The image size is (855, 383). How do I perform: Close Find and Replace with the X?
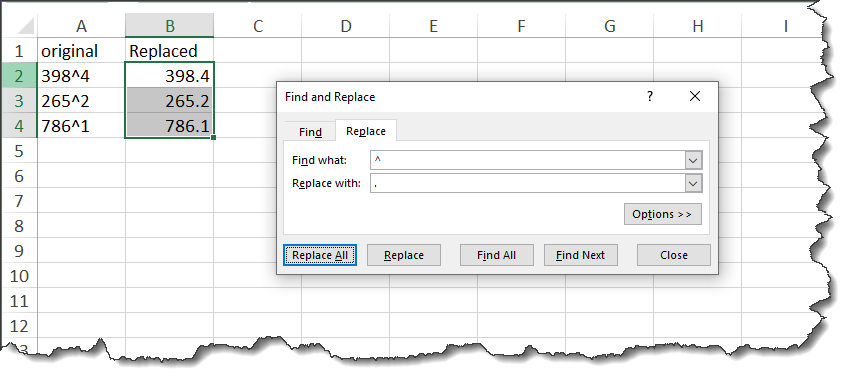pos(695,97)
